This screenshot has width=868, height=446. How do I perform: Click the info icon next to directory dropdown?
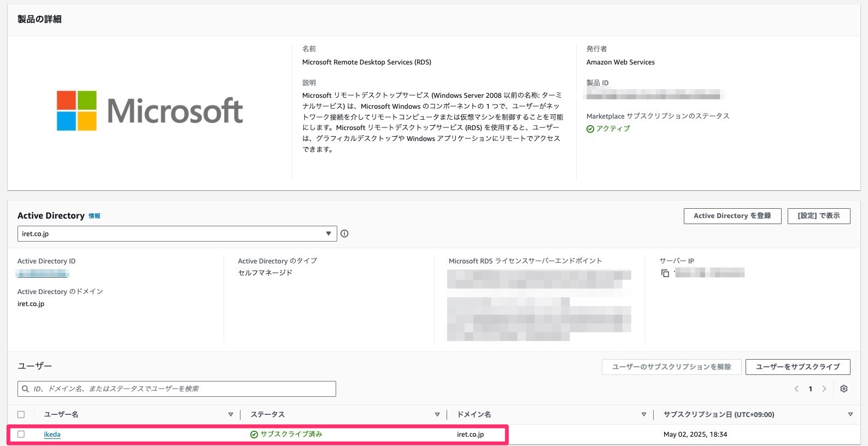pos(344,233)
